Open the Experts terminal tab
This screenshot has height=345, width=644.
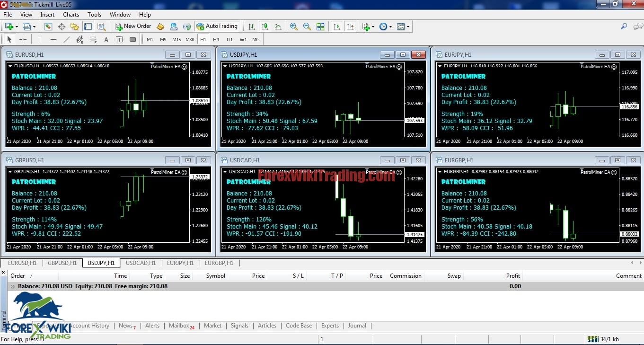330,326
